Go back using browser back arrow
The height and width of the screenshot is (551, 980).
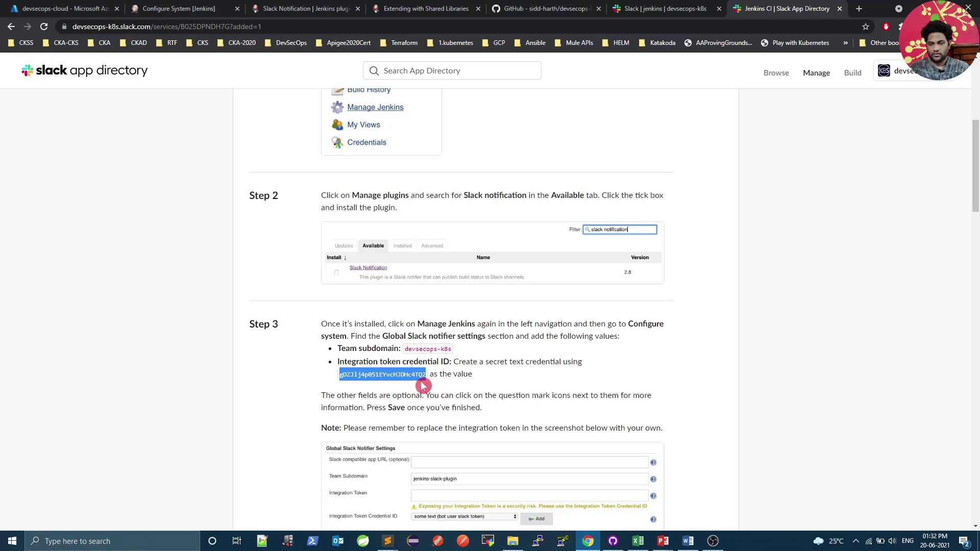coord(11,27)
